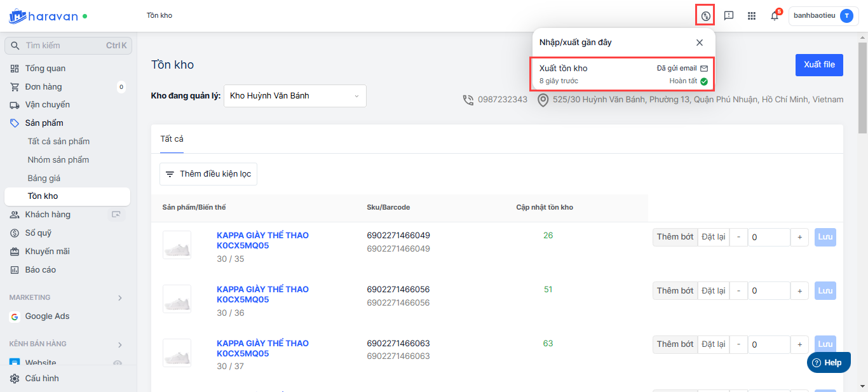Focus the Tìm kiếm search field
The image size is (868, 392).
click(x=68, y=46)
